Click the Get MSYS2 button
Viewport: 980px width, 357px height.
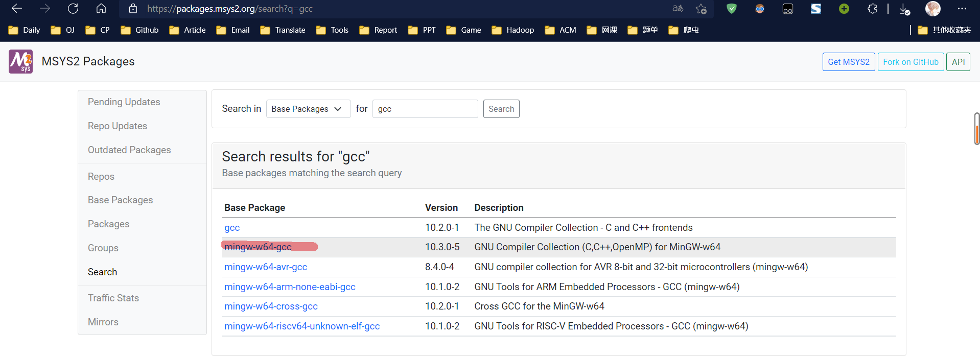click(x=849, y=62)
